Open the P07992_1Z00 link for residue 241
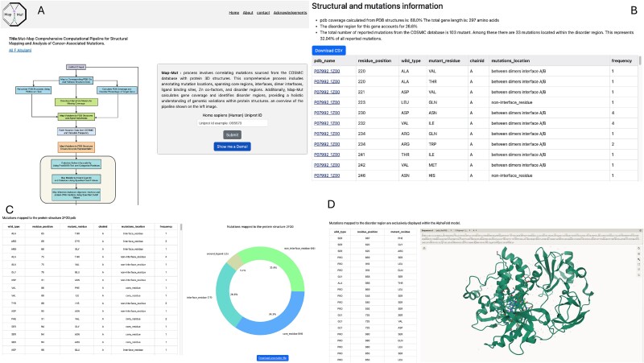644x363 pixels. coord(327,155)
